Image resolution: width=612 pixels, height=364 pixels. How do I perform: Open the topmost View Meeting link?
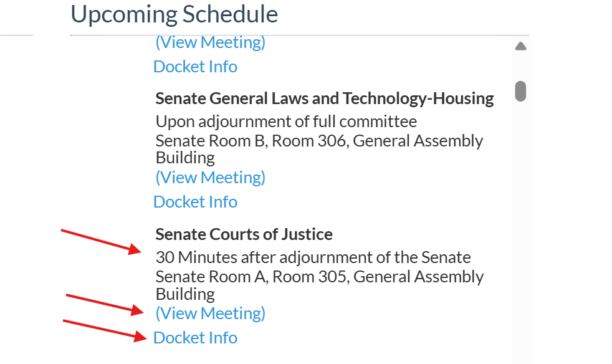210,42
